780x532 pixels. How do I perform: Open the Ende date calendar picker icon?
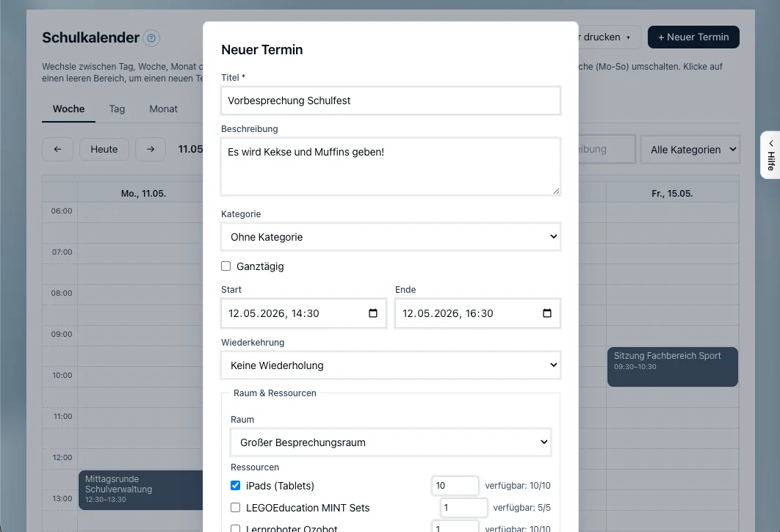tap(547, 313)
